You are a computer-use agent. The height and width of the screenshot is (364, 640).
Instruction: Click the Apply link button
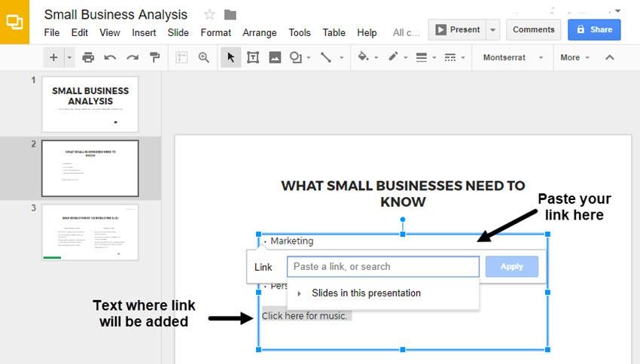point(512,266)
